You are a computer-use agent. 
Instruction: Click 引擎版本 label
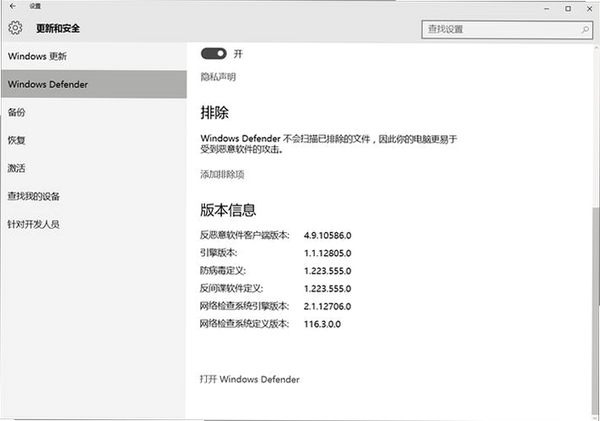[x=218, y=253]
